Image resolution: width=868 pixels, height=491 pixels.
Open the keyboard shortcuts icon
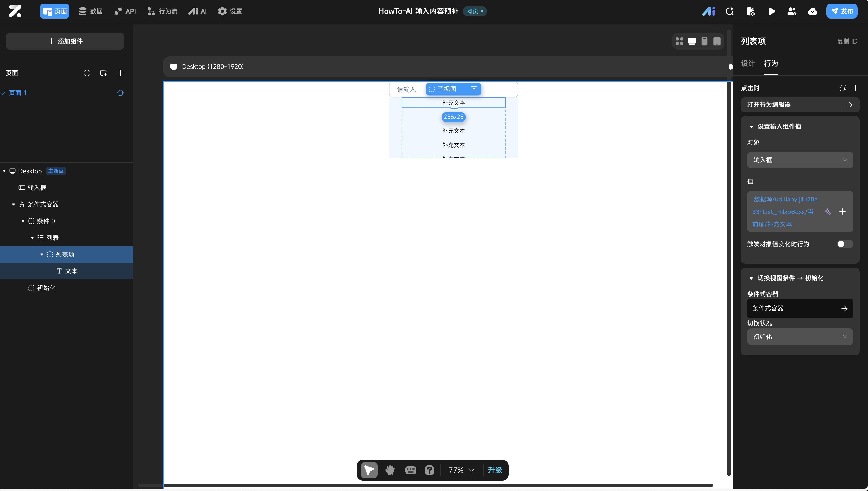coord(410,470)
